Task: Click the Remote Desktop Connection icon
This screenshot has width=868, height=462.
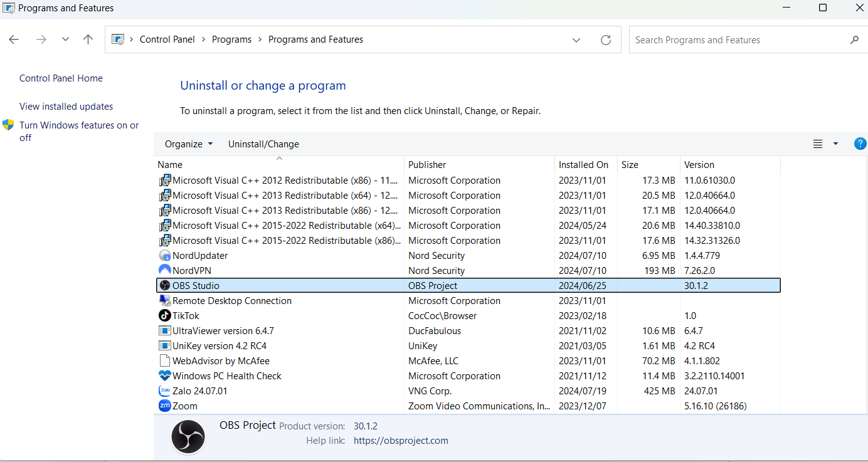Action: 165,301
